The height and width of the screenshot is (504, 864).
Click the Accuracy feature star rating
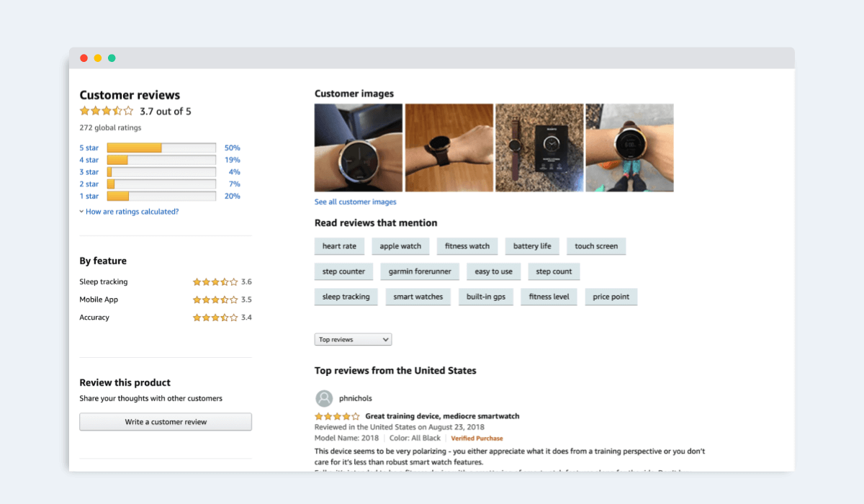(216, 317)
